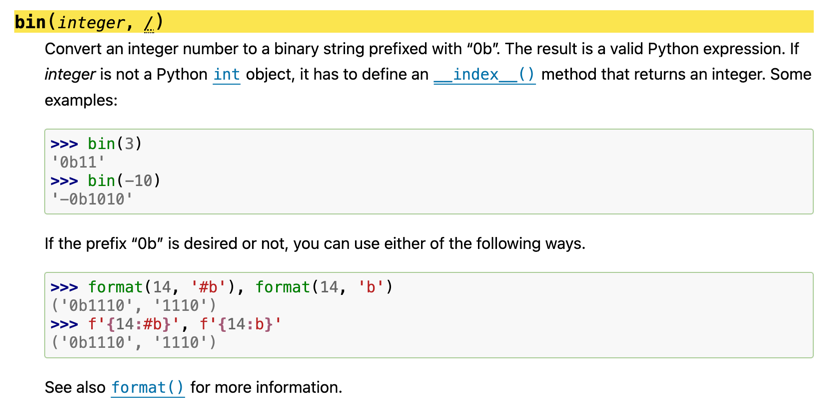This screenshot has width=829, height=412.
Task: Click the >>> prompt before bin(-10)
Action: (x=64, y=181)
